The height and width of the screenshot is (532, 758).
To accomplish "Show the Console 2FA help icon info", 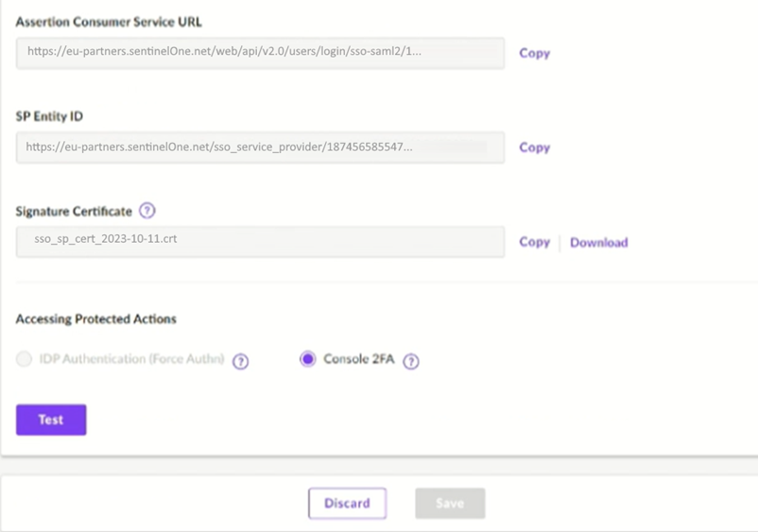I will pyautogui.click(x=411, y=361).
